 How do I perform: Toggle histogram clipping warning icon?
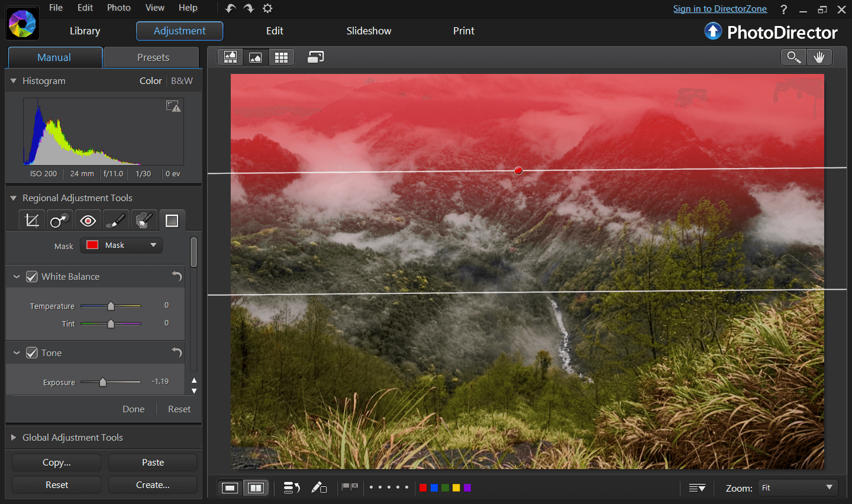173,106
